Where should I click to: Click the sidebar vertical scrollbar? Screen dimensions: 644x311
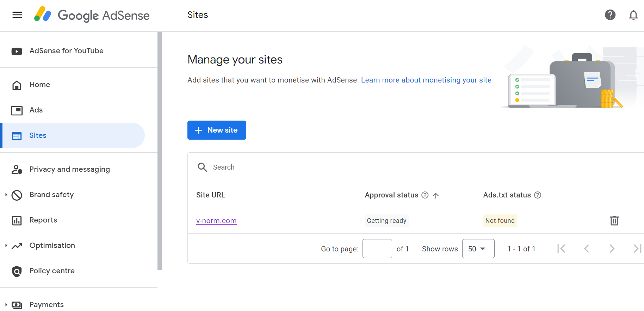[x=160, y=151]
